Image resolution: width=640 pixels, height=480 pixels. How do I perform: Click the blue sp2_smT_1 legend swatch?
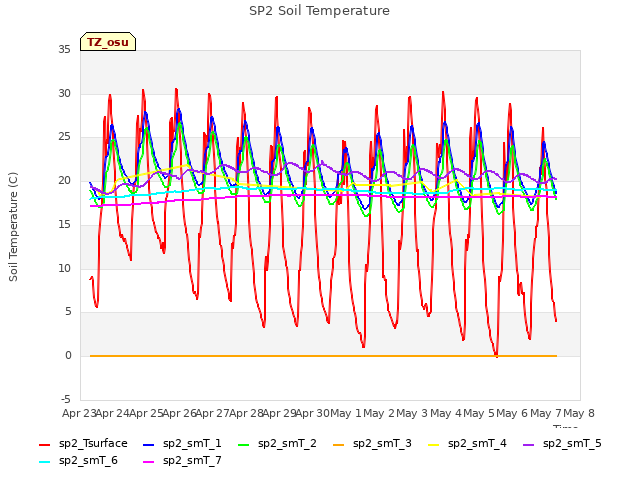click(149, 444)
